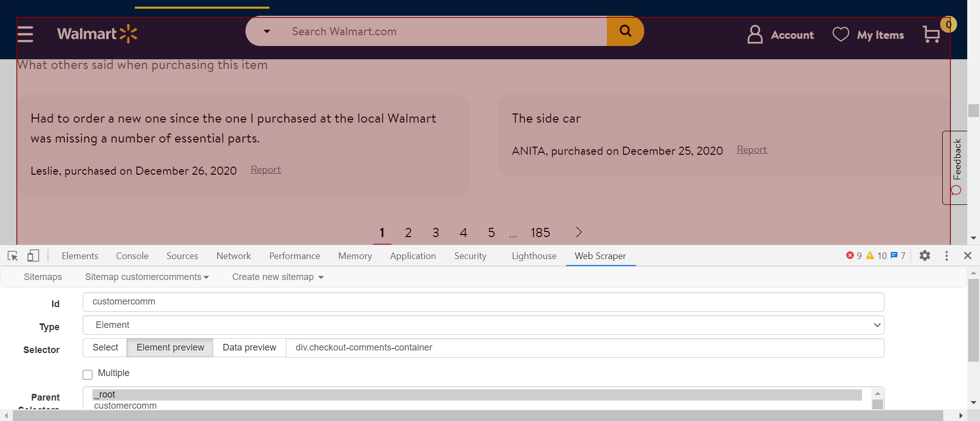Open the DevTools three-dot menu

[x=946, y=255]
